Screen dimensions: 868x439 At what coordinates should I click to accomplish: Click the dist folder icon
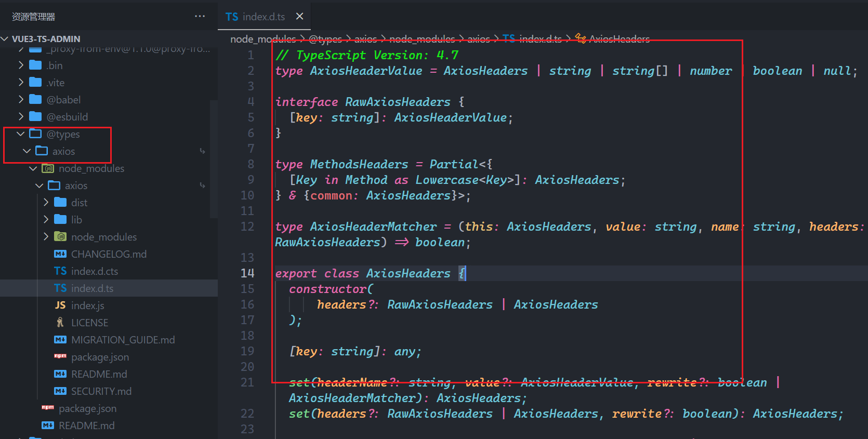tap(60, 202)
